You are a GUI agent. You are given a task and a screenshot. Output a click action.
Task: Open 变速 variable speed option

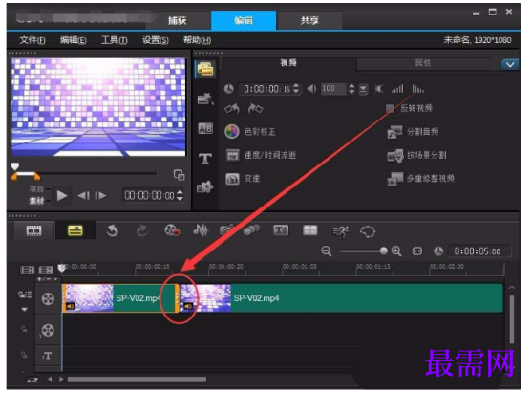243,179
